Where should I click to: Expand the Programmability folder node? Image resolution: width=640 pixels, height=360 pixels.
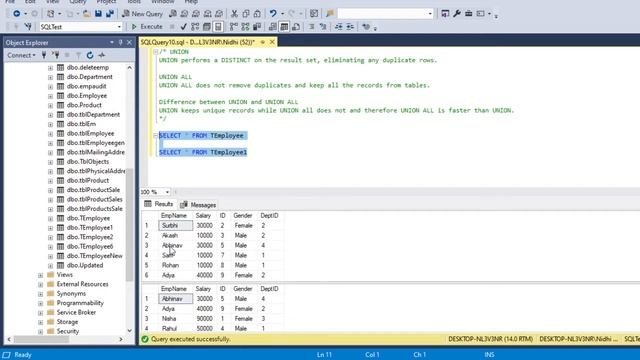click(x=40, y=303)
